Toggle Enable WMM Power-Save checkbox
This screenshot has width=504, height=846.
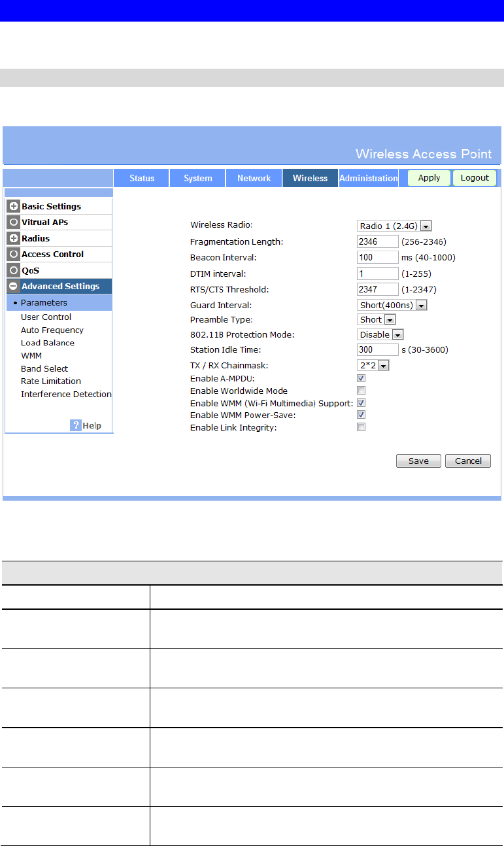[x=361, y=415]
